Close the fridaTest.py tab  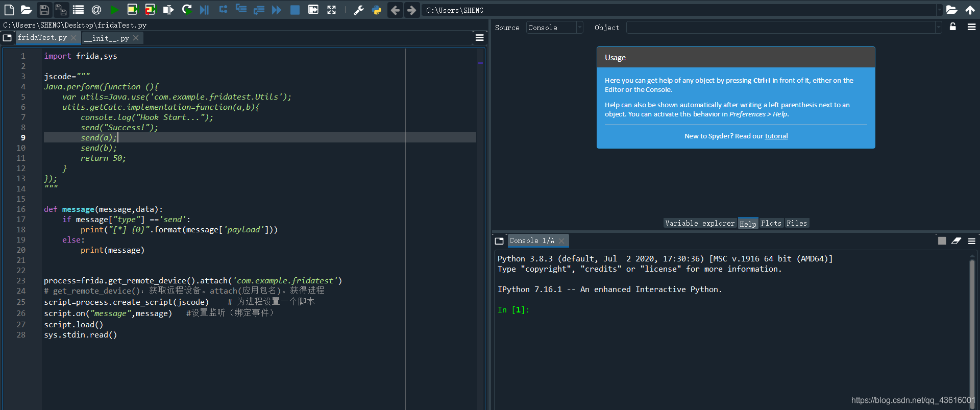tap(73, 37)
